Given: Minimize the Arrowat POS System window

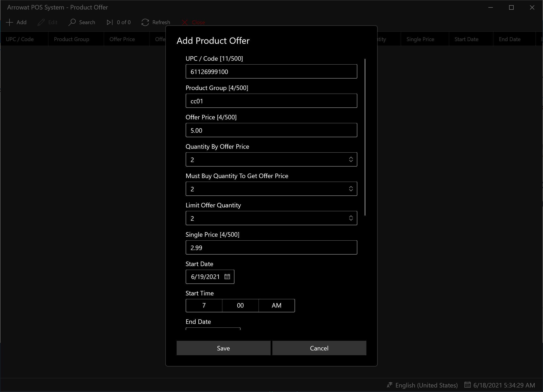Looking at the screenshot, I should click(x=491, y=7).
